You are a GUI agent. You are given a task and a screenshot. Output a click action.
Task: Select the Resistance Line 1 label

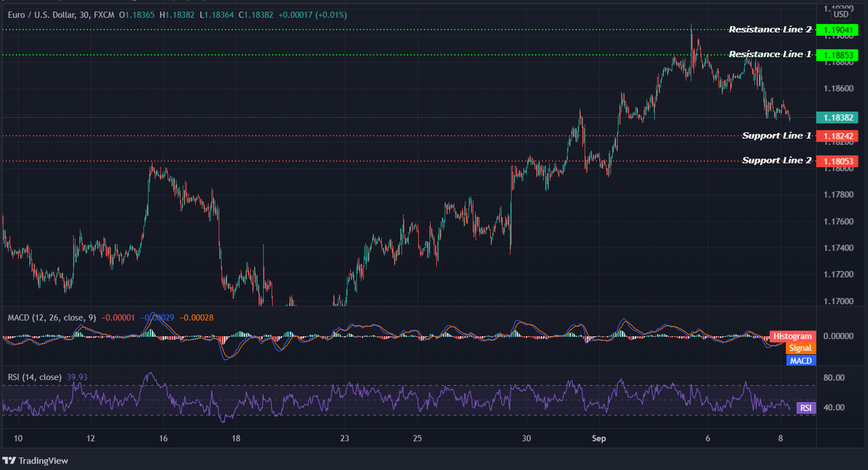tap(770, 54)
